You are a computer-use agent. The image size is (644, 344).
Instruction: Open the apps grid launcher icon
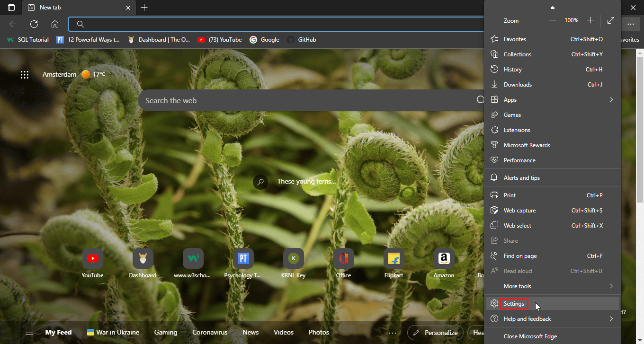click(x=25, y=75)
